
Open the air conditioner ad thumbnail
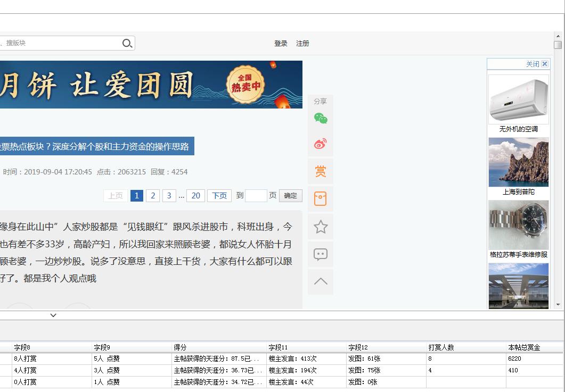tap(518, 98)
